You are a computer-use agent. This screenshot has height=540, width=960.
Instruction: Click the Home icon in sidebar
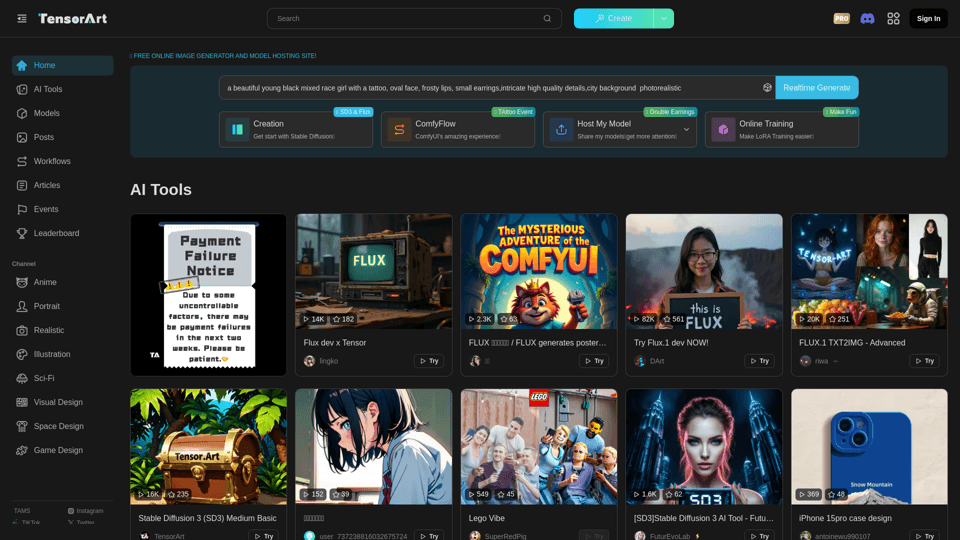tap(22, 65)
